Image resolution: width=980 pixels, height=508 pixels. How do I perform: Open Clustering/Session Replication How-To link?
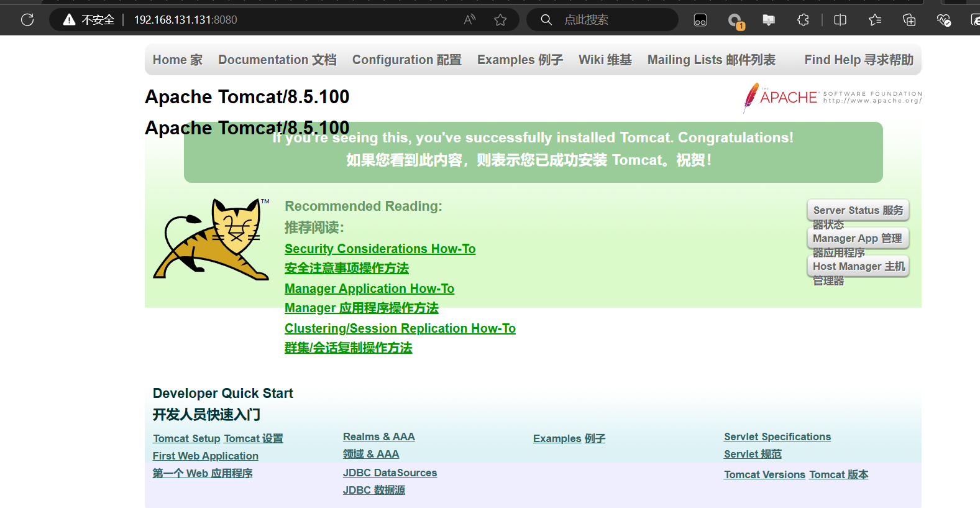pos(400,328)
